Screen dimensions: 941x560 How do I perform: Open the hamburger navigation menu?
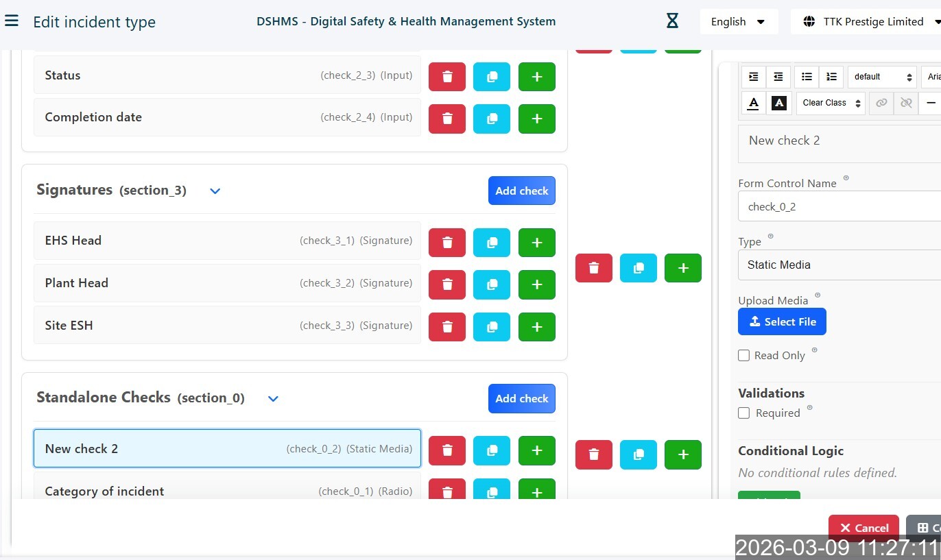[11, 21]
